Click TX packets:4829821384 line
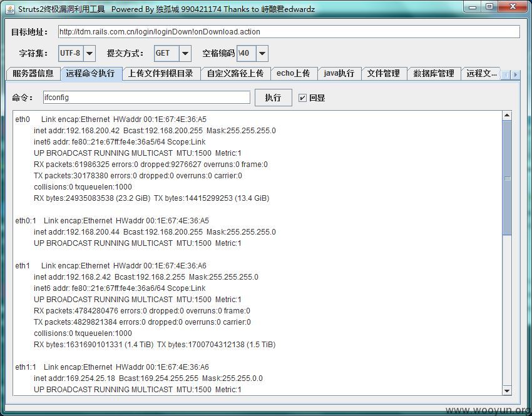This screenshot has height=416, width=532. 142,322
